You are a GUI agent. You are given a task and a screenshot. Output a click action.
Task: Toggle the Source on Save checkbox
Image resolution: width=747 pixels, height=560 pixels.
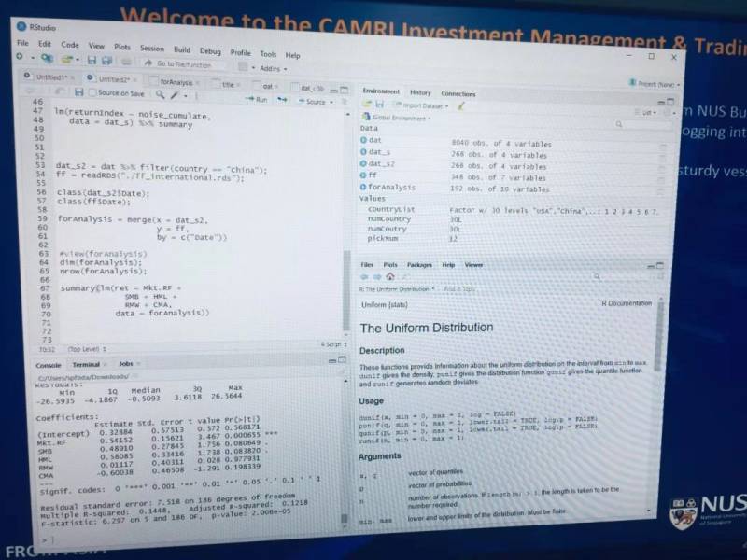coord(92,93)
